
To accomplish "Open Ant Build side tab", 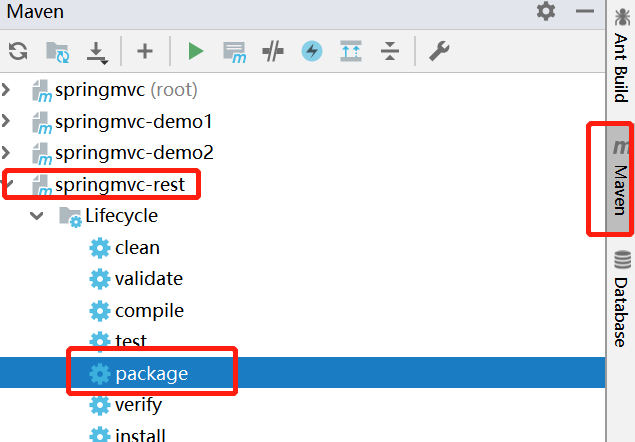I will coord(621,55).
